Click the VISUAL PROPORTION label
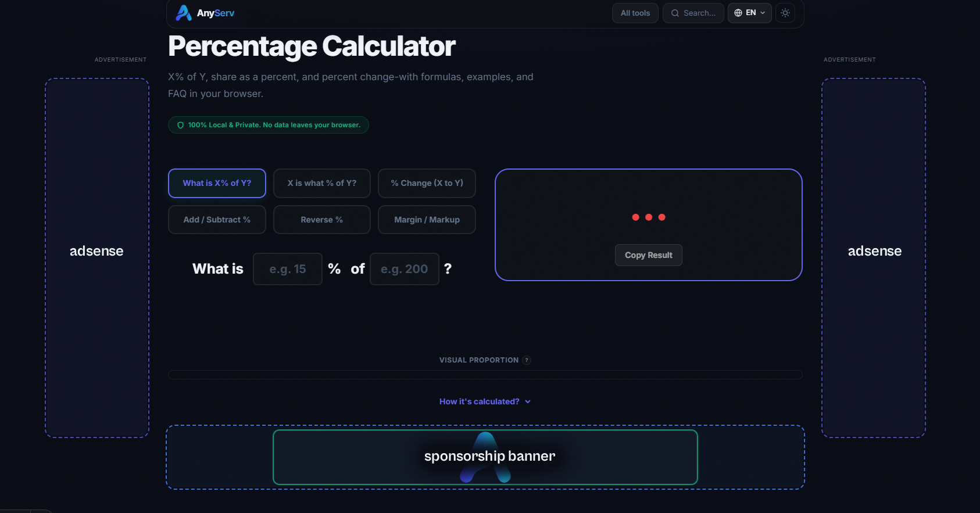This screenshot has width=980, height=513. coord(479,360)
